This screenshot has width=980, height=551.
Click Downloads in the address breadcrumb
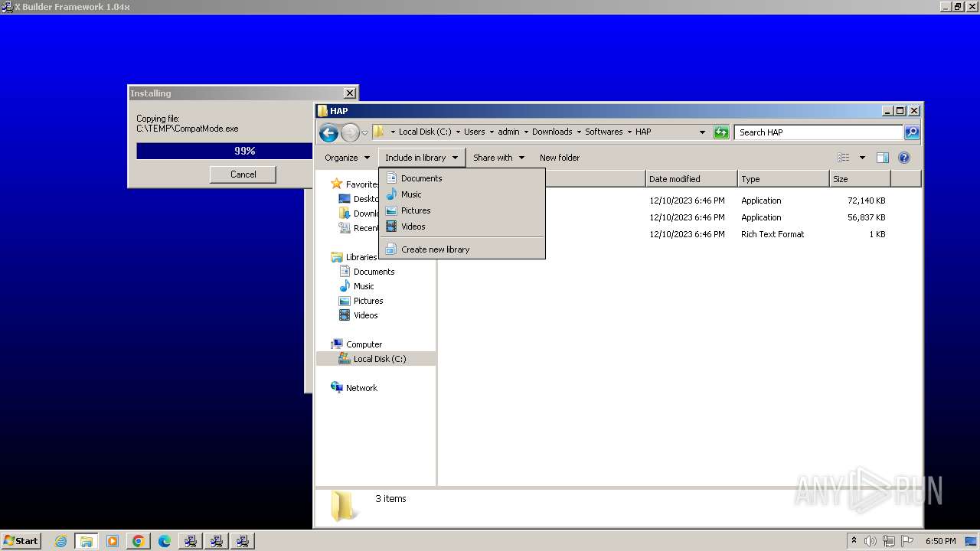[x=552, y=132]
